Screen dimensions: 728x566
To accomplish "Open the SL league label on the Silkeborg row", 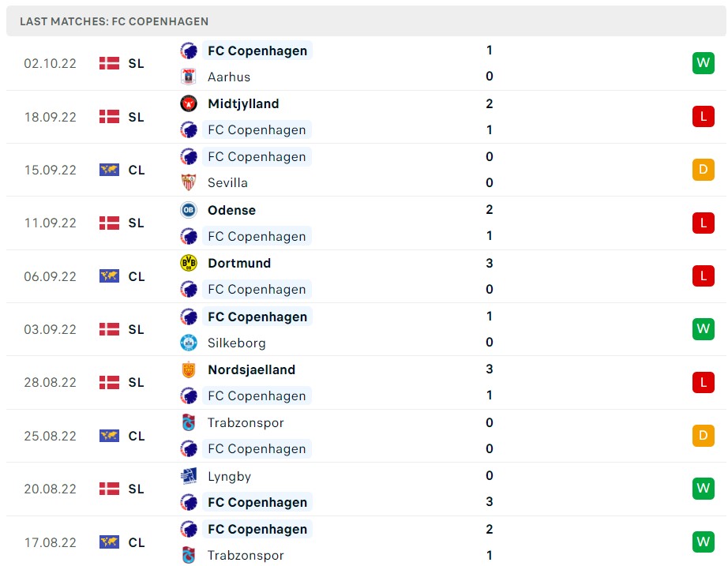I will [136, 329].
